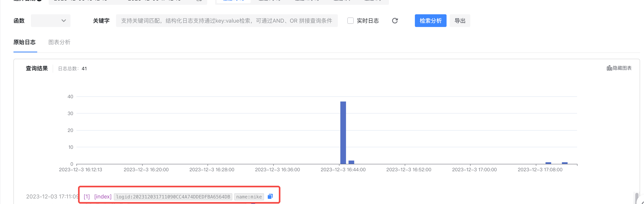Click the rightmost small bar in the chart
The width and height of the screenshot is (644, 204).
pyautogui.click(x=565, y=163)
